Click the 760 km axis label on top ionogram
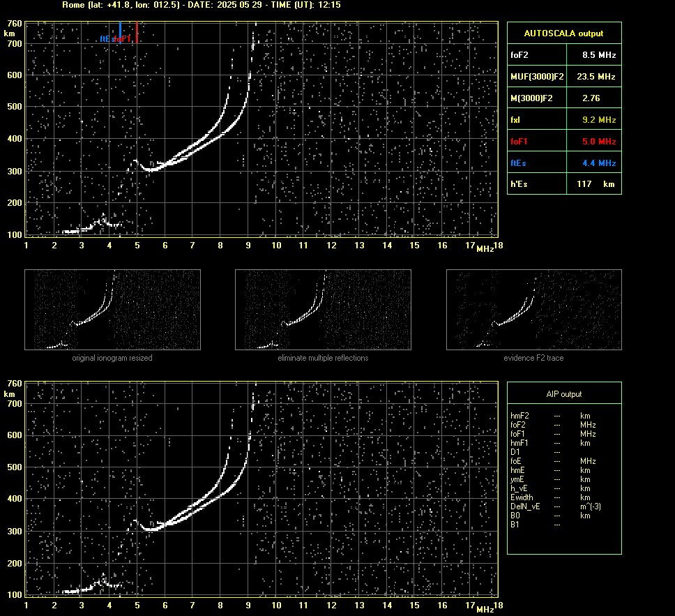 click(x=15, y=24)
